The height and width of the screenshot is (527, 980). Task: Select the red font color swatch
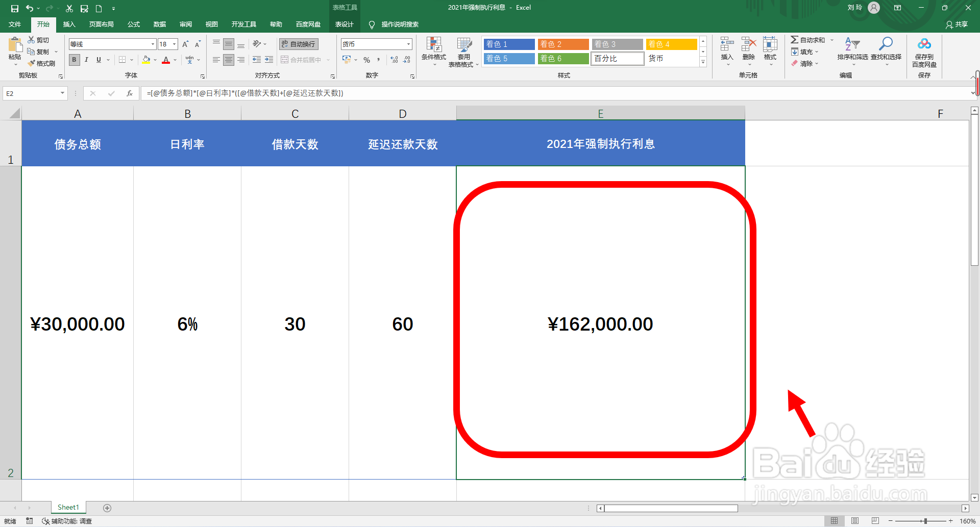point(166,63)
